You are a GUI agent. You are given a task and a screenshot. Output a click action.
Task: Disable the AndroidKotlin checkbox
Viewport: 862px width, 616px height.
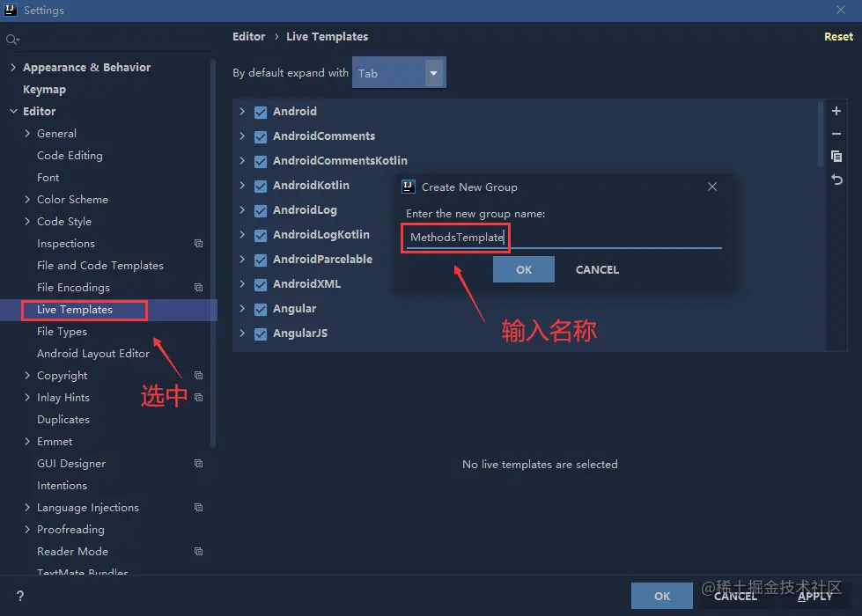click(x=260, y=185)
